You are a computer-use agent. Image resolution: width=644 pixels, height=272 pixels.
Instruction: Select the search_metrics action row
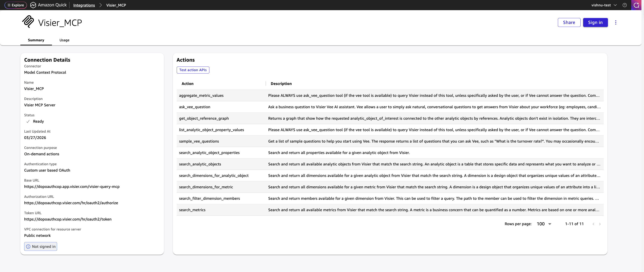pos(192,210)
